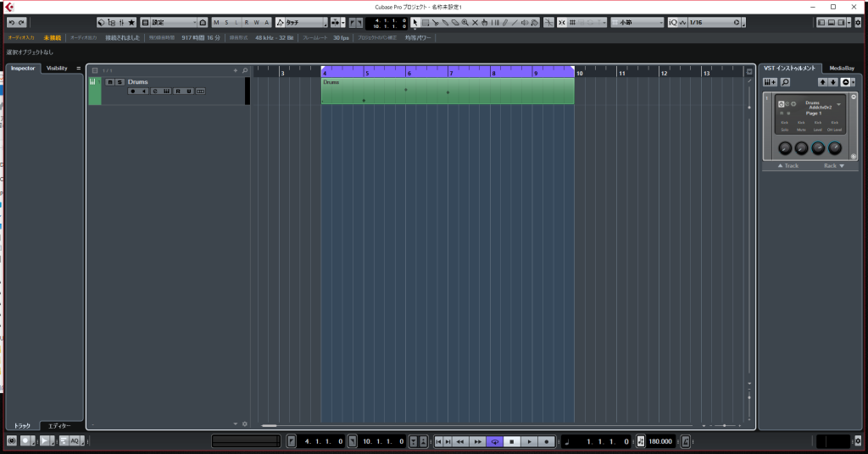Screen dimensions: 868x454
Task: Toggle the cycle loop button
Action: [495, 441]
